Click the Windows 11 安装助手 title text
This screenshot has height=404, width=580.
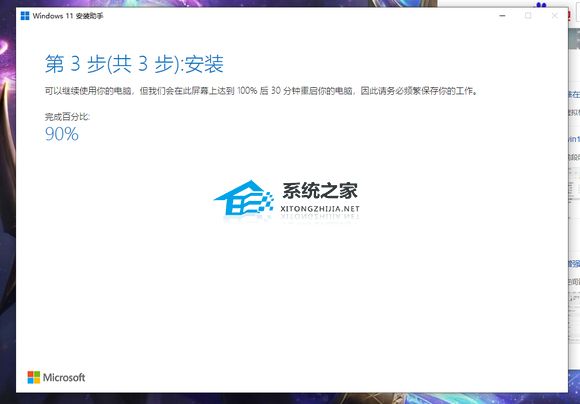click(68, 16)
